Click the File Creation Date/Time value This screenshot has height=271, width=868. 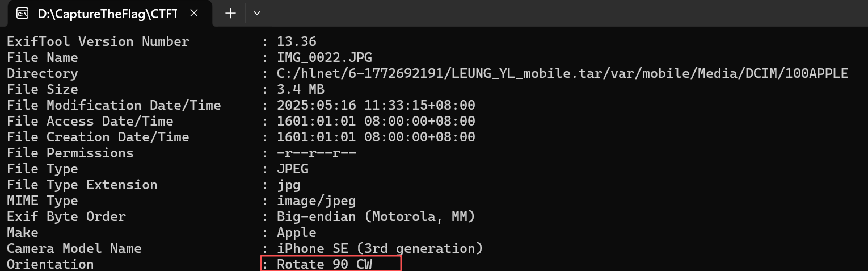[376, 137]
